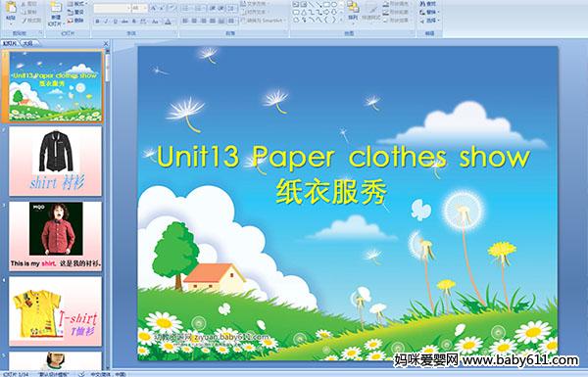Insert a new slide with 新建幻灯片 icon
Viewport: 588px width, 377px height.
[x=56, y=8]
